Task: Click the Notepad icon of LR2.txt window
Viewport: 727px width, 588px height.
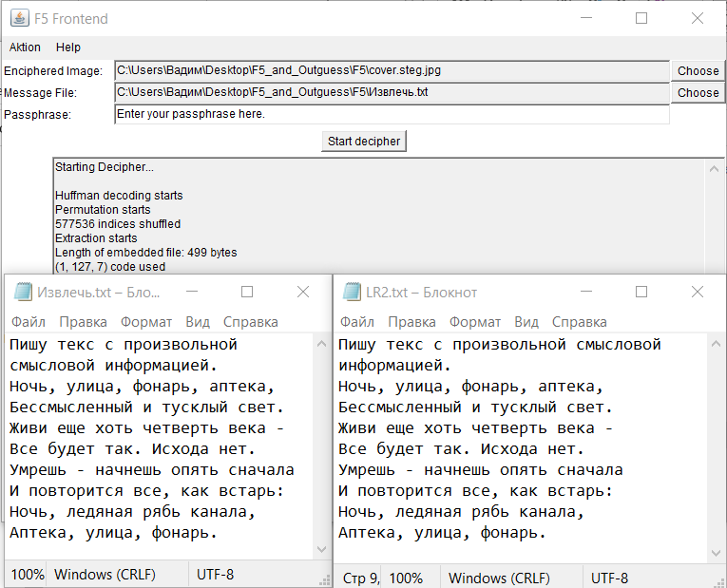Action: point(352,292)
